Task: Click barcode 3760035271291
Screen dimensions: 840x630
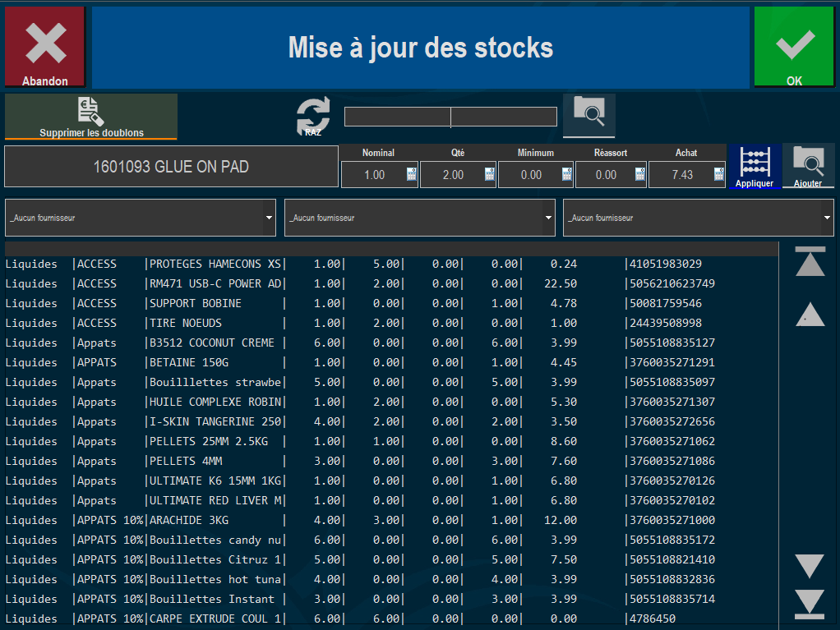Action: pos(672,362)
